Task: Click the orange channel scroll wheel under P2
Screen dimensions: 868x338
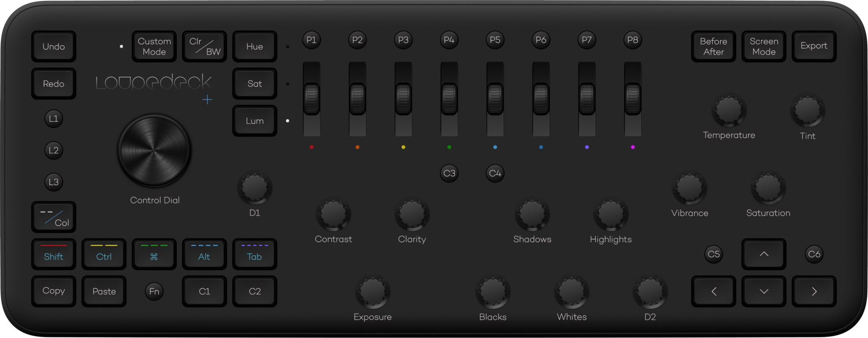Action: tap(357, 99)
